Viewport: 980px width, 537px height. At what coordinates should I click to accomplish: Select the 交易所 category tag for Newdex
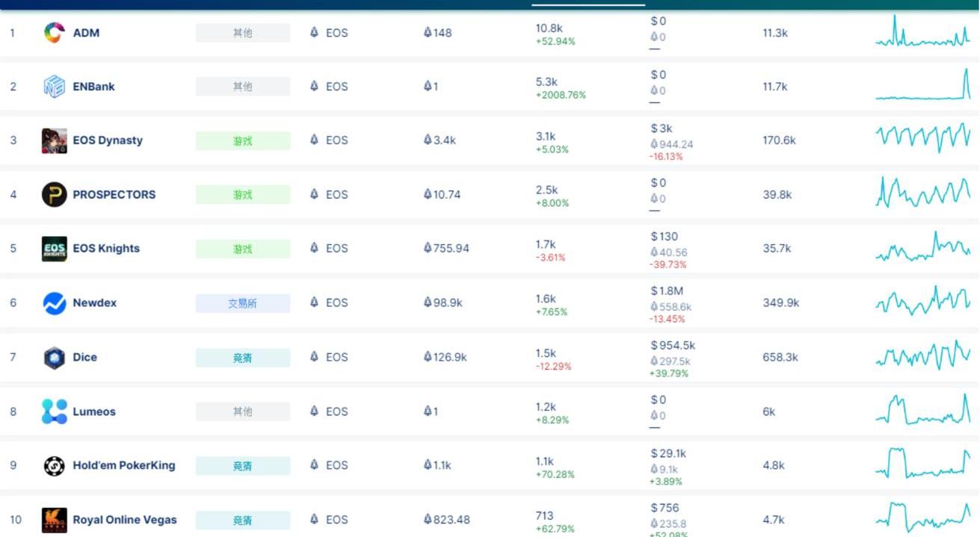coord(243,303)
